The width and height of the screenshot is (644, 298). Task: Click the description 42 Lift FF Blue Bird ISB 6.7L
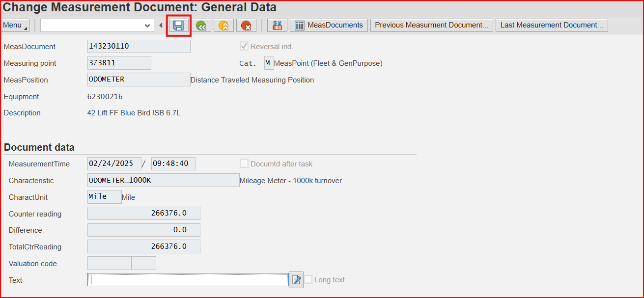134,113
